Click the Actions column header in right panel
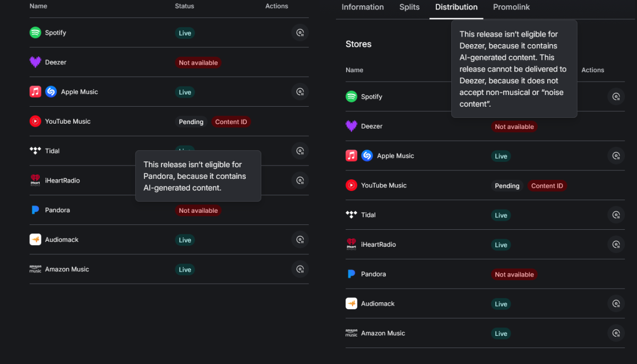 (593, 70)
